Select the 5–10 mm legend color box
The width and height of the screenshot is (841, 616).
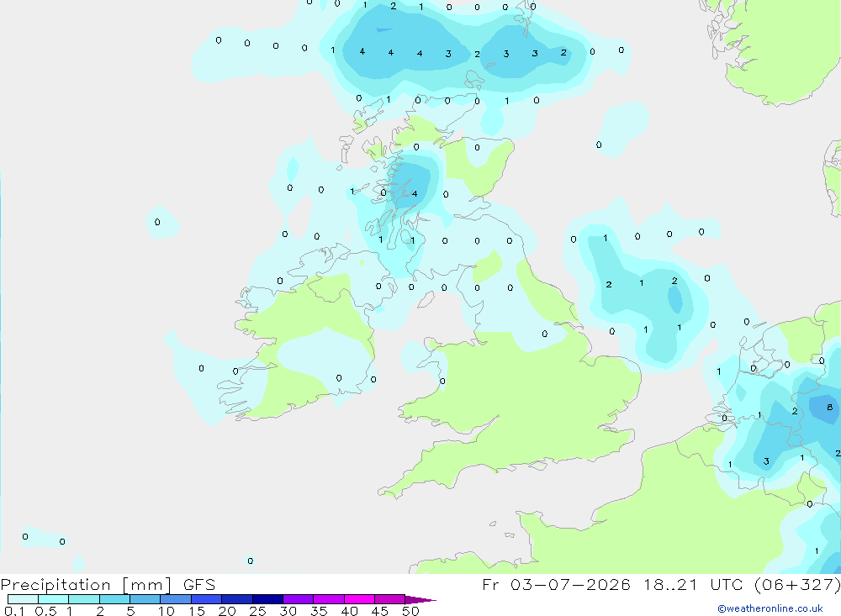point(145,599)
